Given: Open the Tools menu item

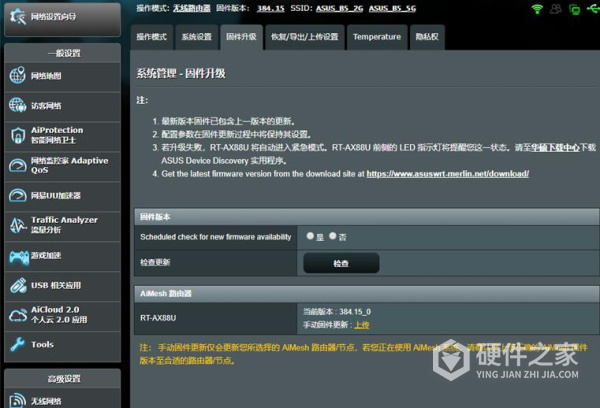Looking at the screenshot, I should pos(62,345).
